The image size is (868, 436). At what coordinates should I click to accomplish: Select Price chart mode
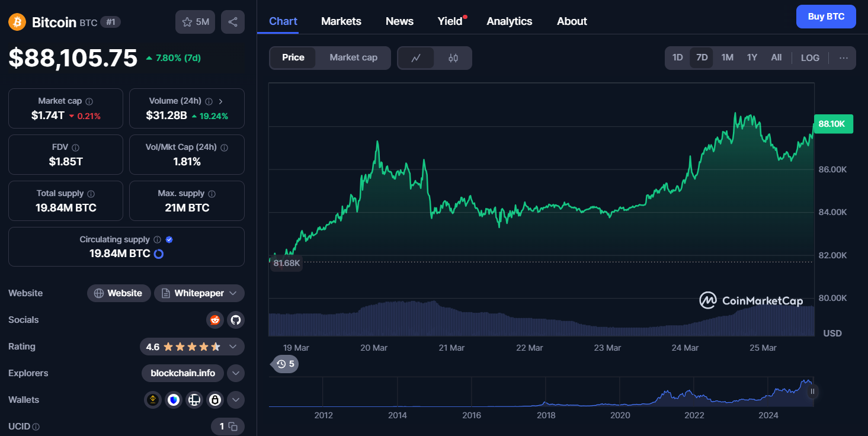click(x=293, y=57)
